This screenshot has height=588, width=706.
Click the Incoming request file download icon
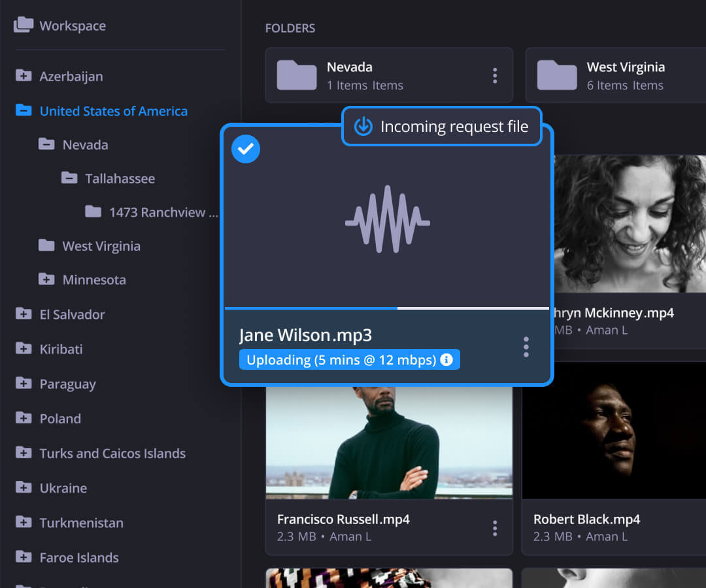[x=363, y=127]
